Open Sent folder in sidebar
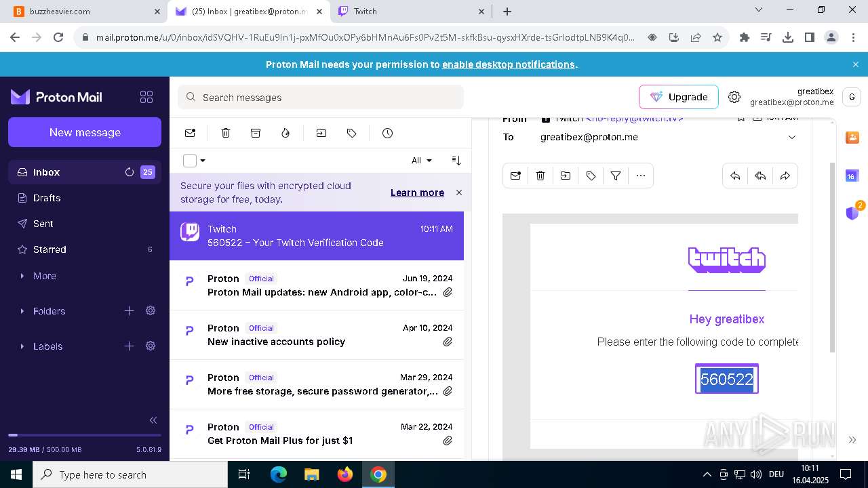 pos(85,224)
